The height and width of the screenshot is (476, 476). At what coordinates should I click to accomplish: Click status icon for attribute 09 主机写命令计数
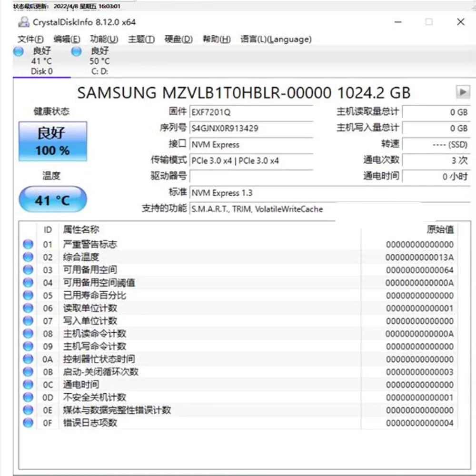(x=28, y=347)
